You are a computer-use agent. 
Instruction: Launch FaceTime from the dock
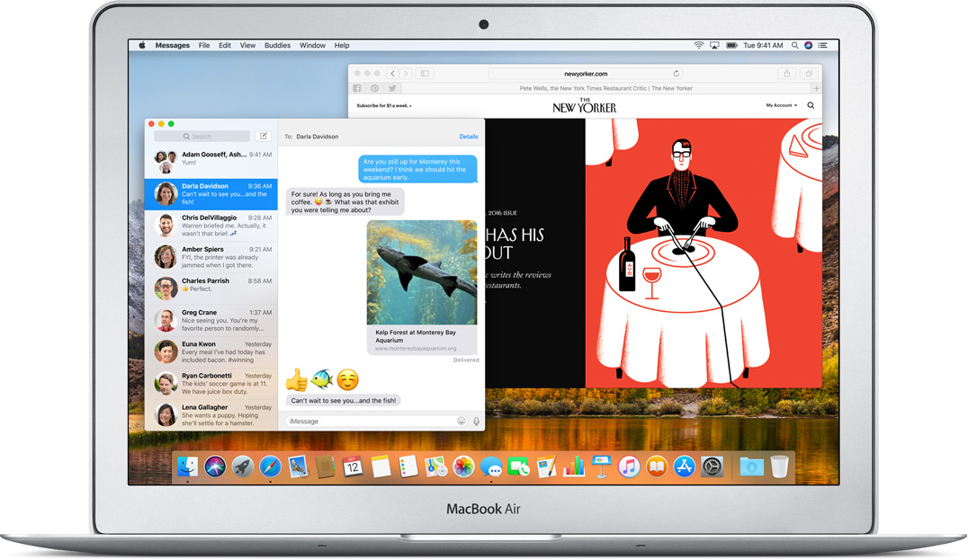518,466
